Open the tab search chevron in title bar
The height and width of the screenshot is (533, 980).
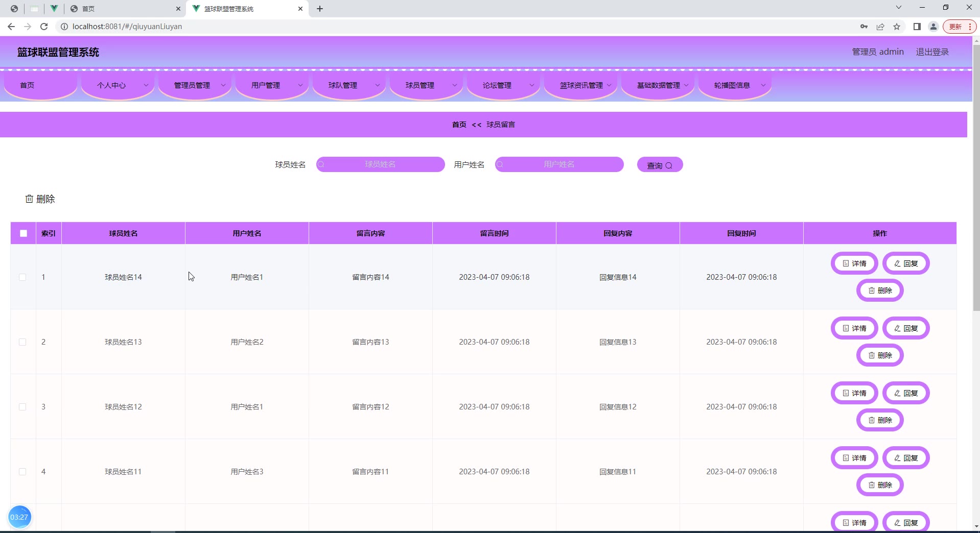pos(899,7)
